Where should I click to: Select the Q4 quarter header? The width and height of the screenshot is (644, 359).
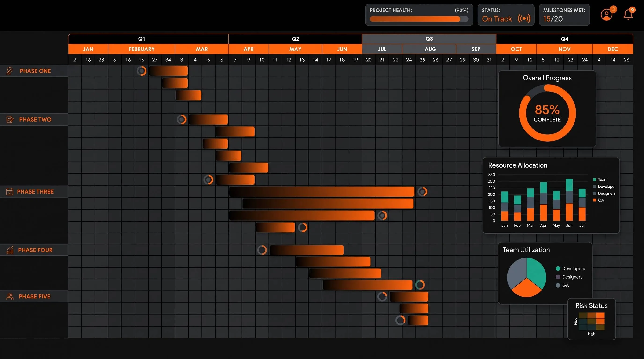point(564,39)
